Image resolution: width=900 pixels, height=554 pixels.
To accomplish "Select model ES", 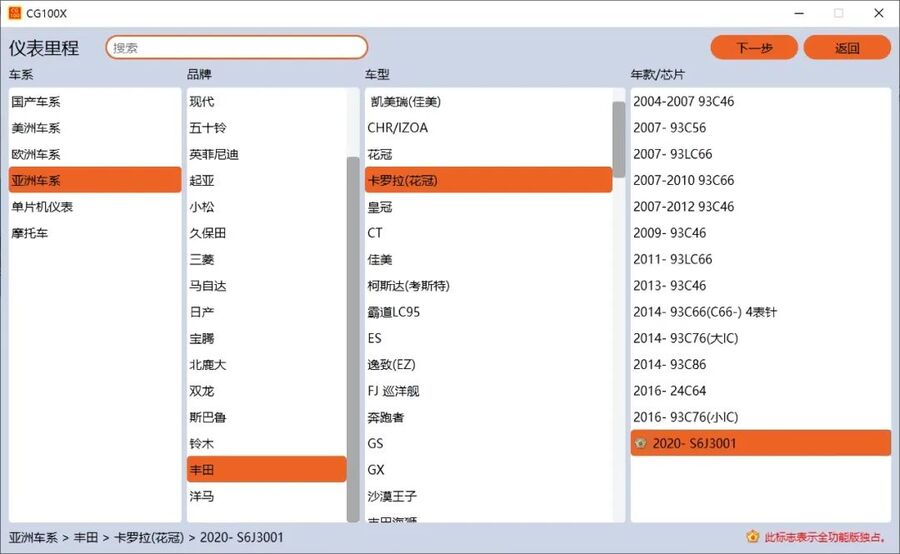I will pyautogui.click(x=488, y=338).
